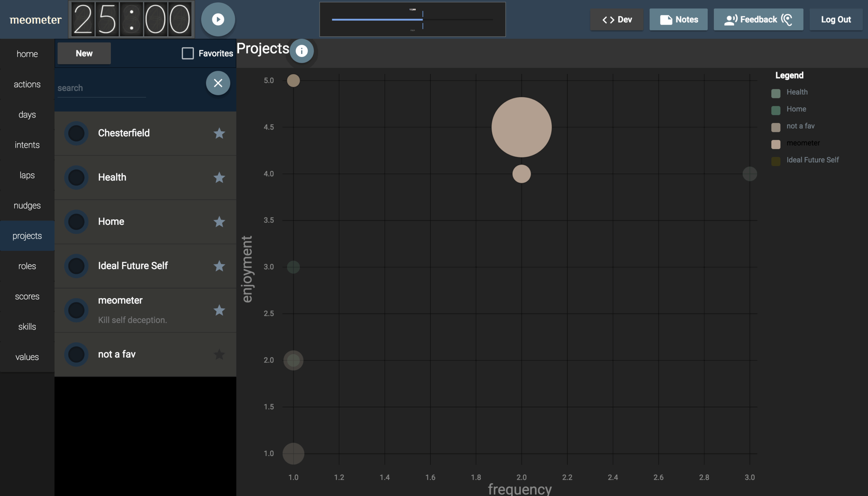Toggle favorite star for Health project
This screenshot has width=868, height=496.
219,178
